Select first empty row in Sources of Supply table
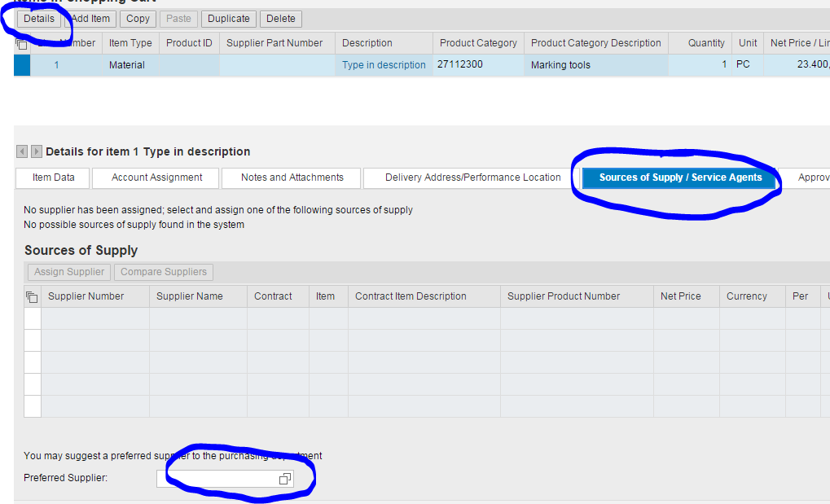This screenshot has width=830, height=504. click(33, 318)
